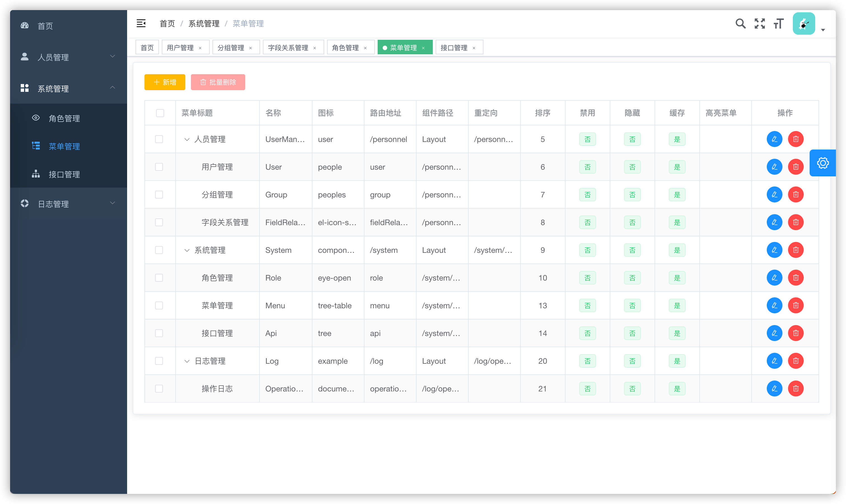Screen dimensions: 846x504
Task: Delete the 系统管理 table row
Action: (795, 250)
